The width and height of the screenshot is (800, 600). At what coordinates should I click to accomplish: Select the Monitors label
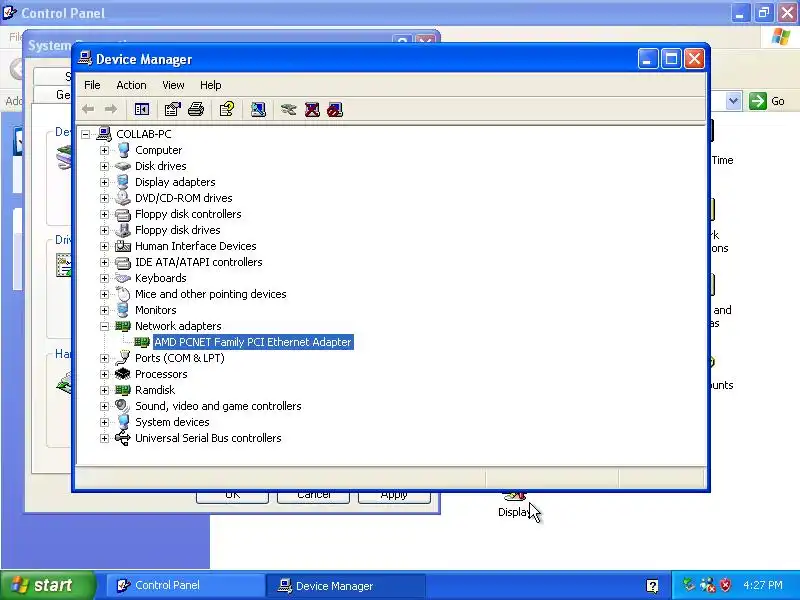coord(156,310)
